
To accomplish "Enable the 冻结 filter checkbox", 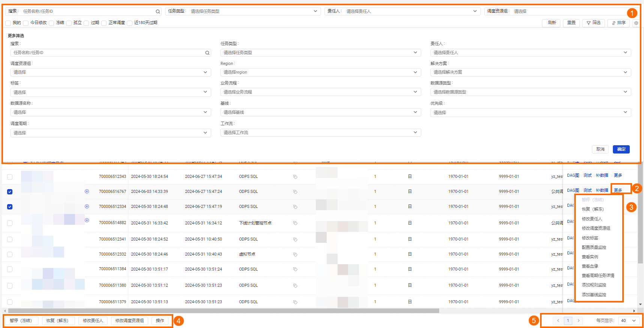I will (x=51, y=23).
